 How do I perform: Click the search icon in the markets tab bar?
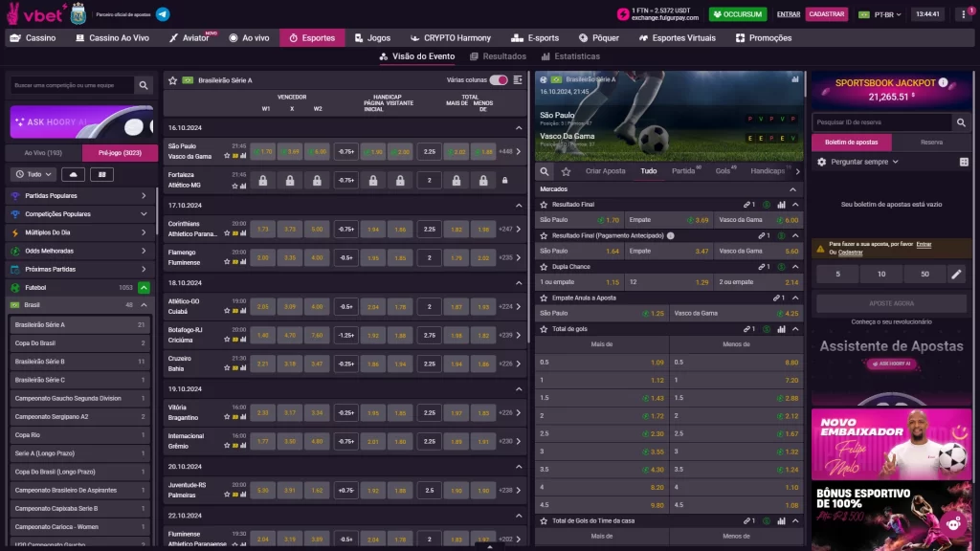(545, 171)
